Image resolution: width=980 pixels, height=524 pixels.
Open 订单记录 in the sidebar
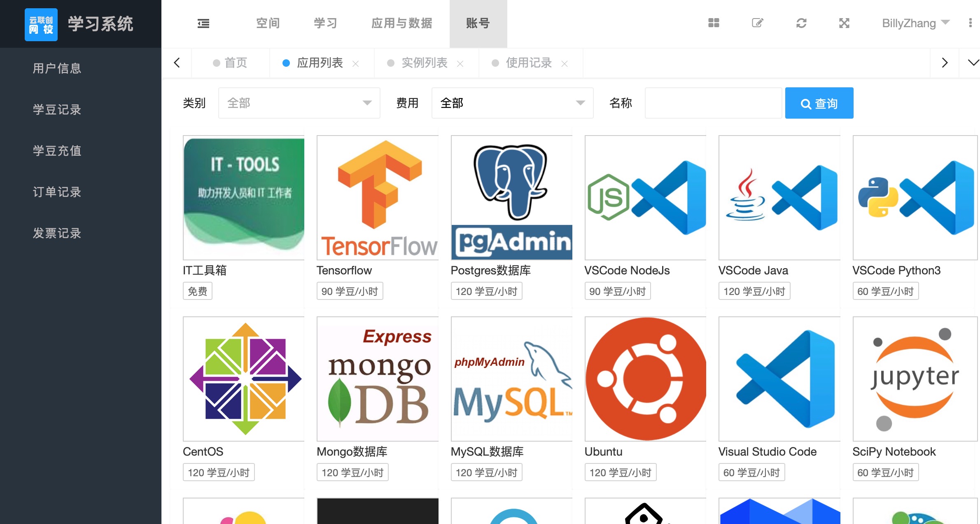coord(57,192)
